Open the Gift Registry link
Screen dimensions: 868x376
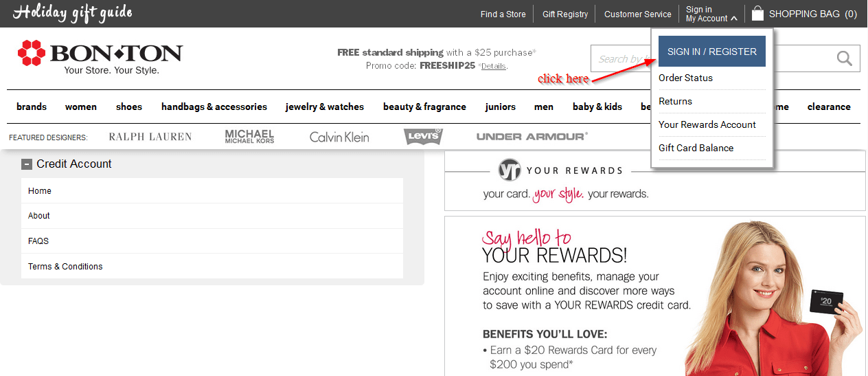tap(565, 14)
